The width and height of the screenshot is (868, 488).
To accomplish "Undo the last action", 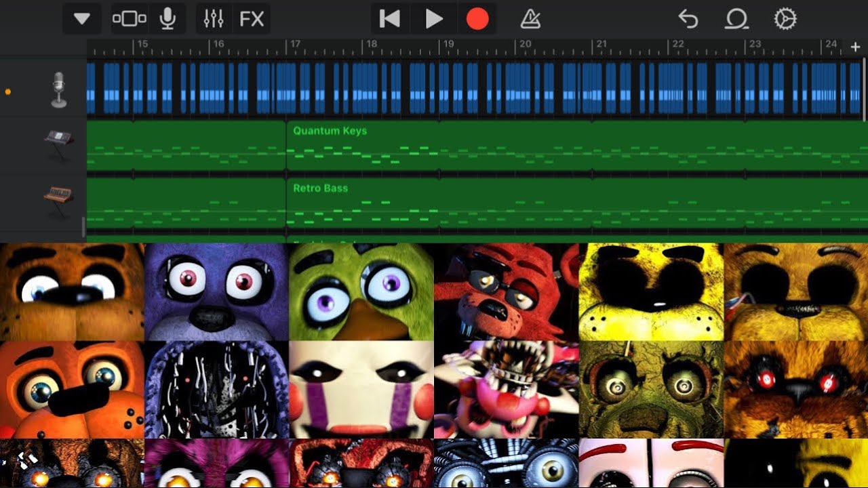I will click(688, 20).
